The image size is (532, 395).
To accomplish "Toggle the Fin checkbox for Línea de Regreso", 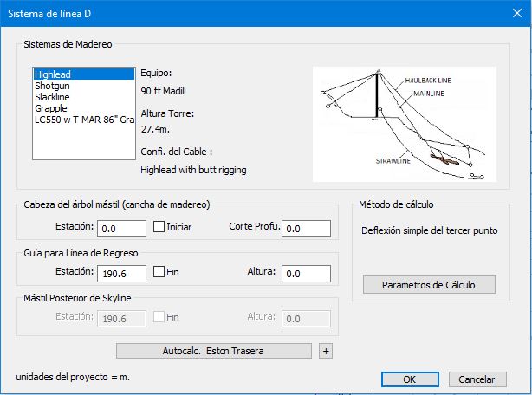I will (x=159, y=273).
